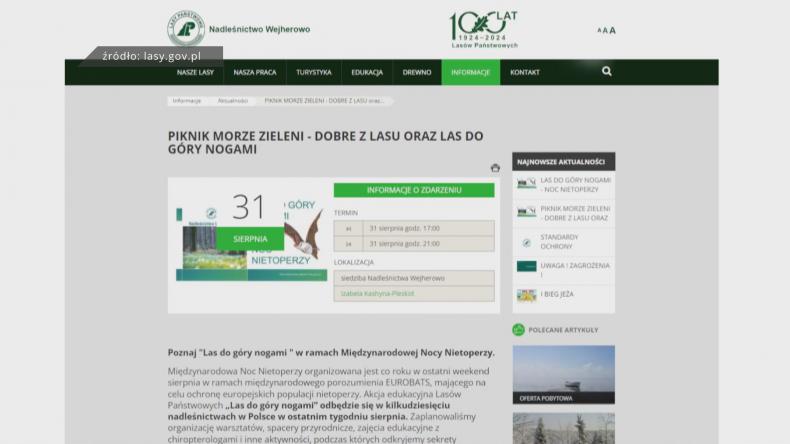Click thumbnail beside UWAGA I ZAGROŻENIA
The height and width of the screenshot is (444, 790).
(526, 266)
